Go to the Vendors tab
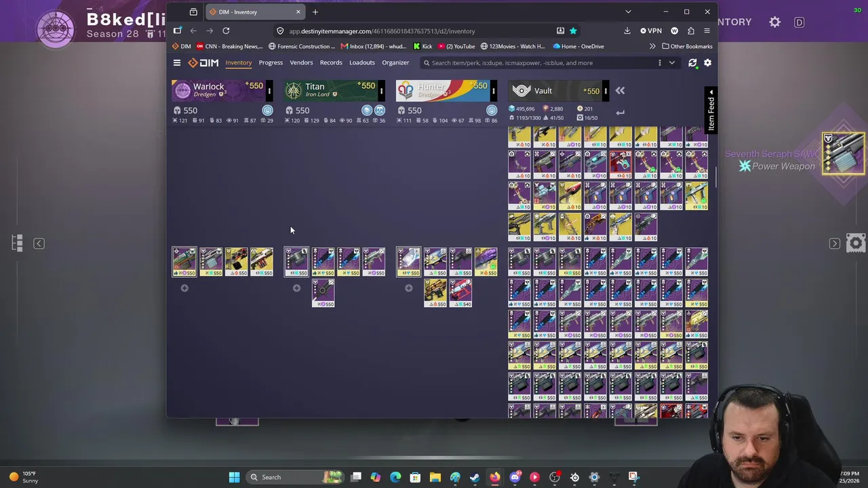 pos(301,63)
